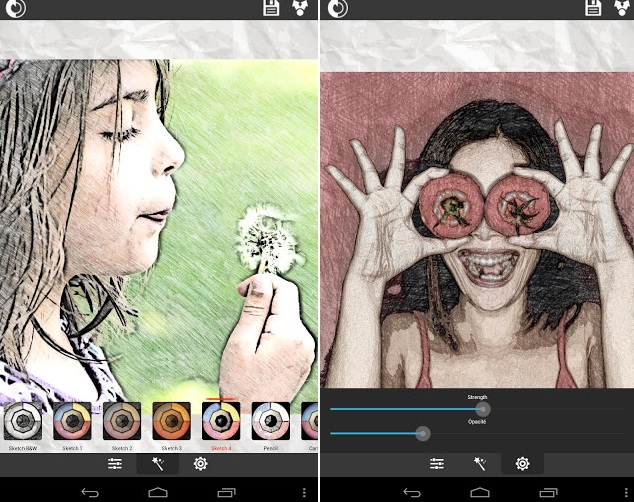Open the adjustments sliders tab, left screen
The width and height of the screenshot is (634, 502).
click(x=115, y=464)
